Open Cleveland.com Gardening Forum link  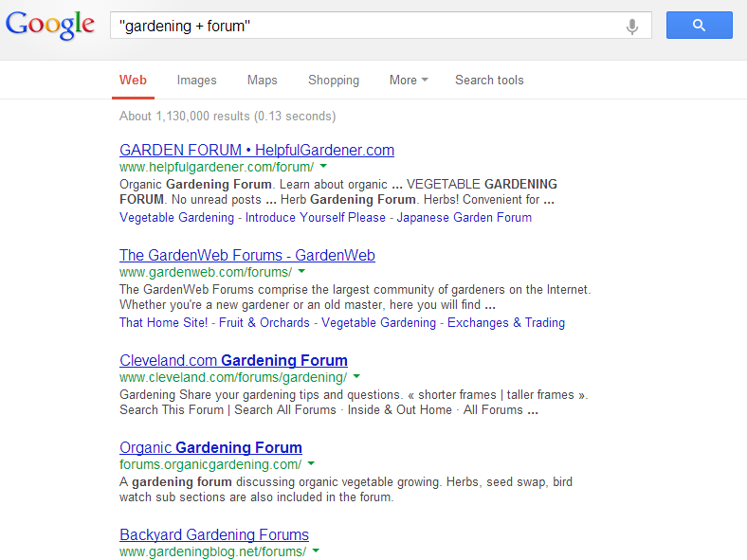[233, 360]
